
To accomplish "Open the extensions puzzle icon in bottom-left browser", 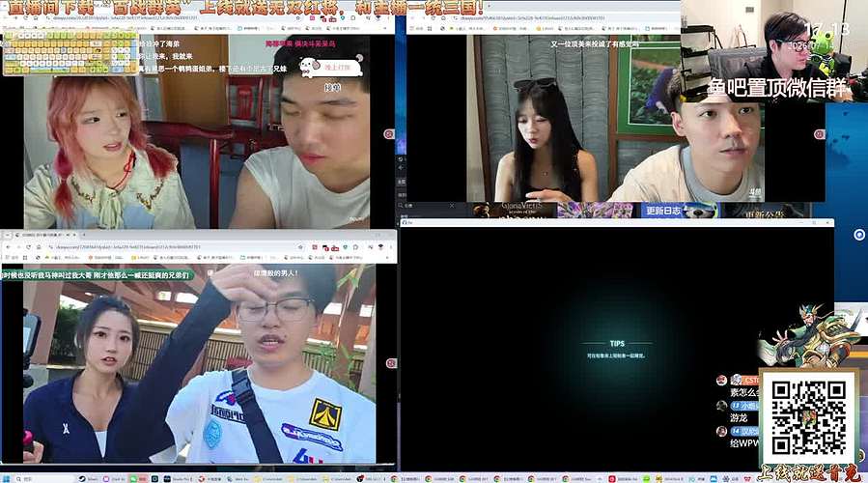I will [356, 247].
